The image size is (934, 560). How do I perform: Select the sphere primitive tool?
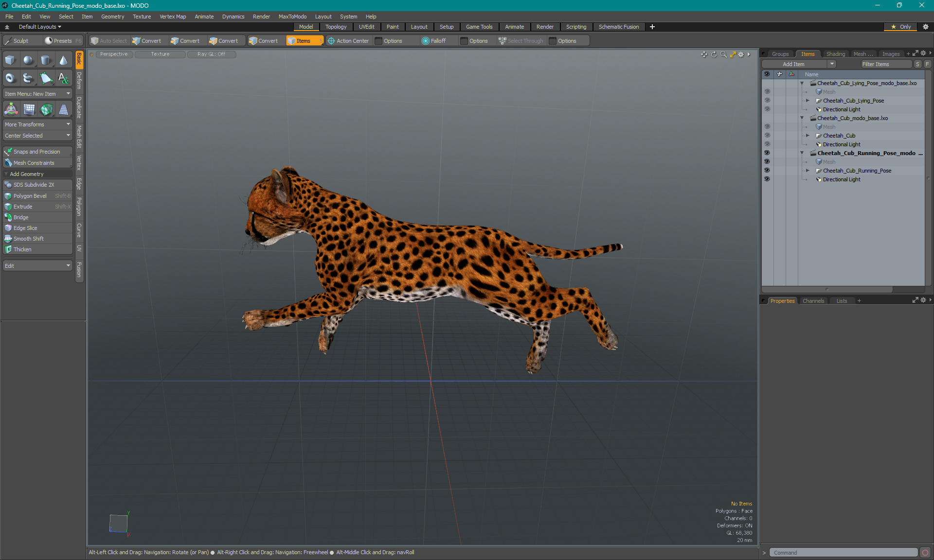click(x=28, y=60)
